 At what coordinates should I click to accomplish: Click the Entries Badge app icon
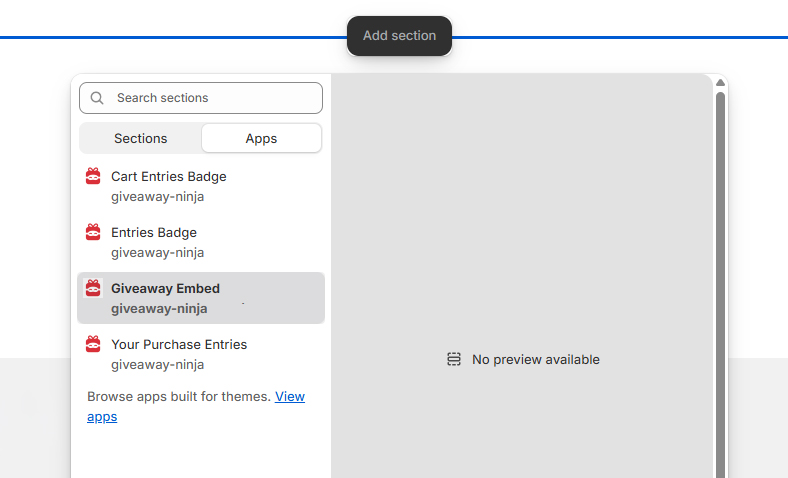point(93,233)
